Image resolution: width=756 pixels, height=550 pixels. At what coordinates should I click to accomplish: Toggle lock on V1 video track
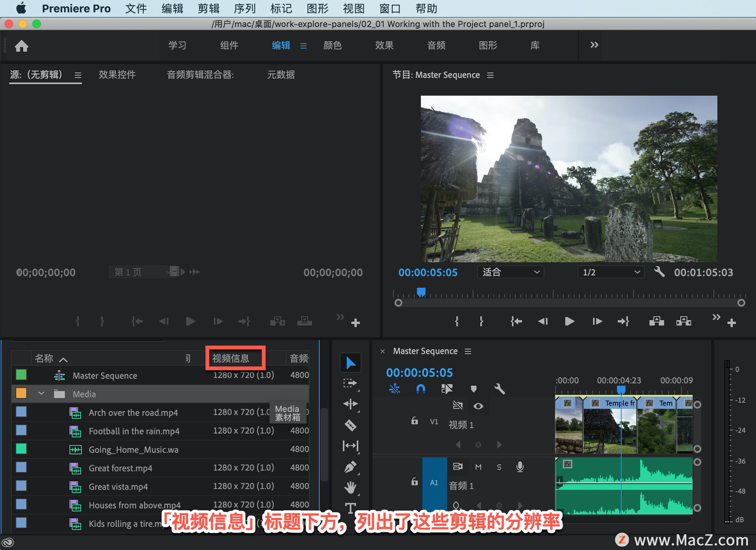[414, 421]
